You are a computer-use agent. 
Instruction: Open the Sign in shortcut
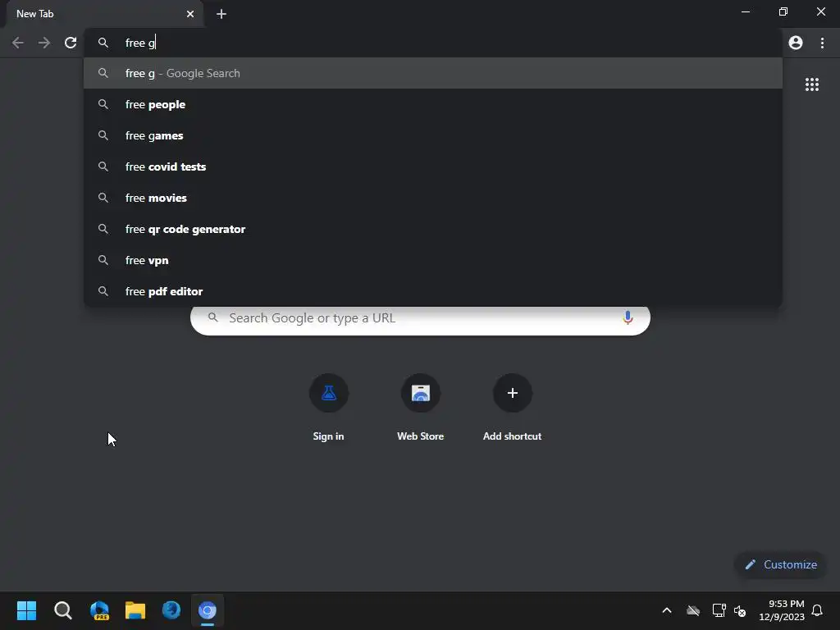point(328,409)
